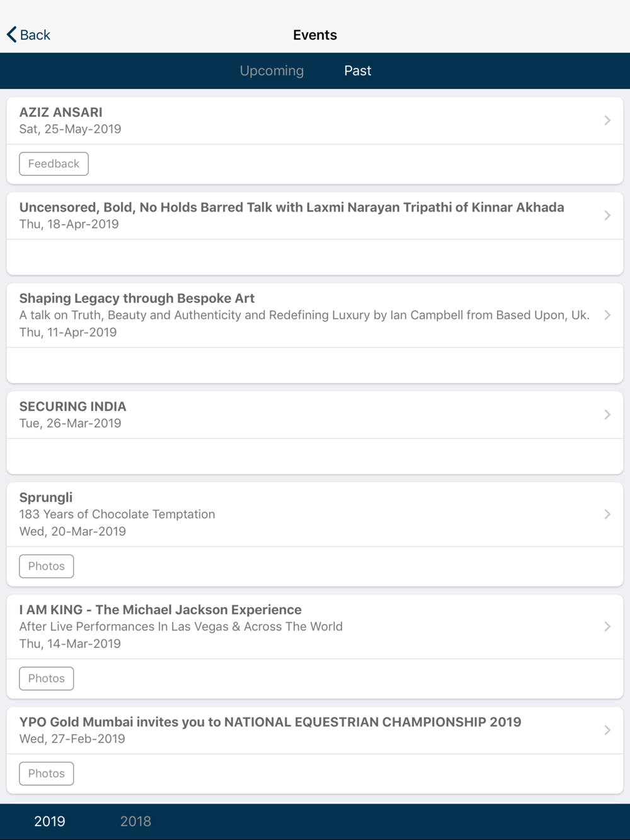Image resolution: width=630 pixels, height=840 pixels.
Task: View Equestrian Championship Photos
Action: [46, 773]
